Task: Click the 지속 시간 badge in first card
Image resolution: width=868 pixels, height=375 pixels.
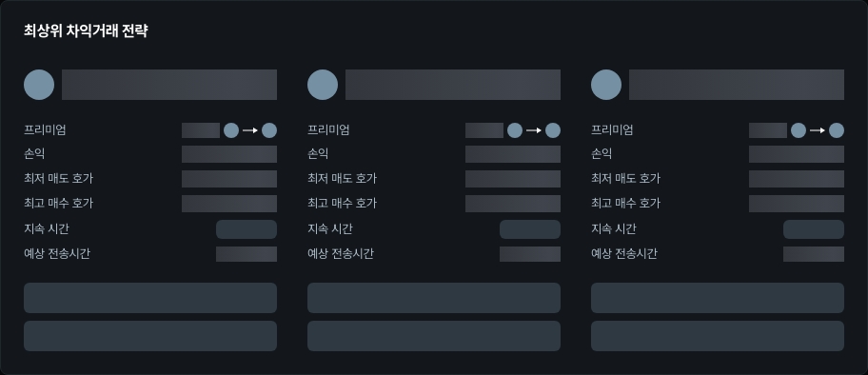Action: coord(247,229)
